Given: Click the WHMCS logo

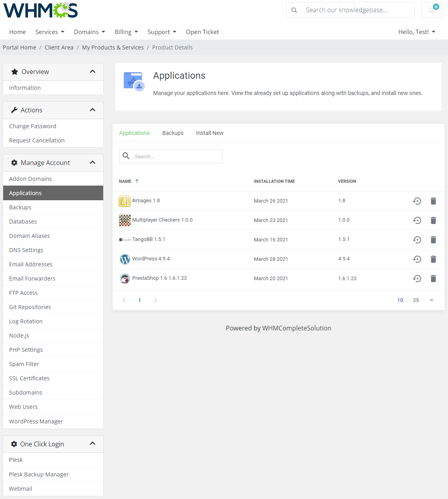Looking at the screenshot, I should coord(41,10).
